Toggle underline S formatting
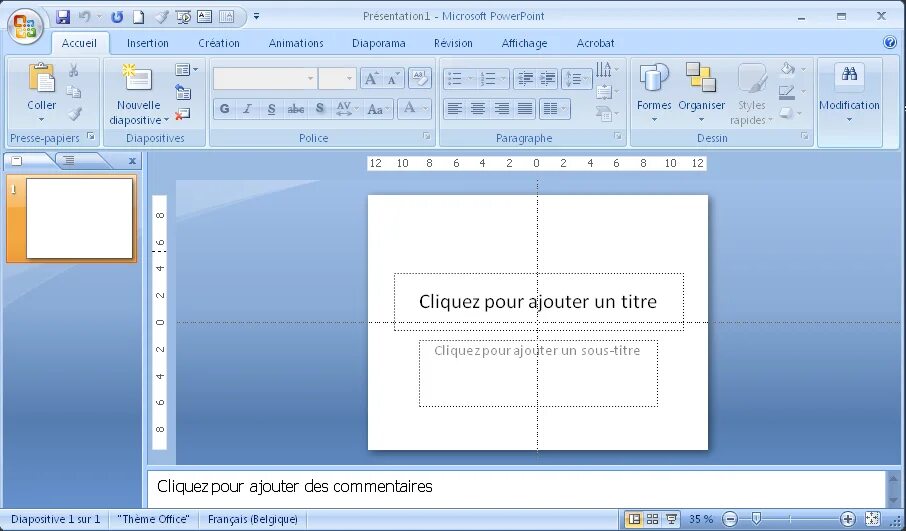Screen dimensions: 906x531 (x=271, y=109)
